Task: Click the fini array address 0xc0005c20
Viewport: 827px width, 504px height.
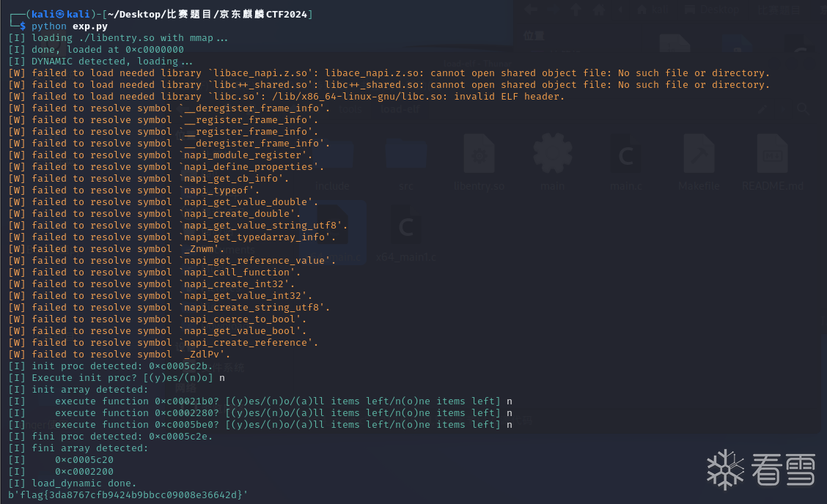Action: [x=84, y=460]
